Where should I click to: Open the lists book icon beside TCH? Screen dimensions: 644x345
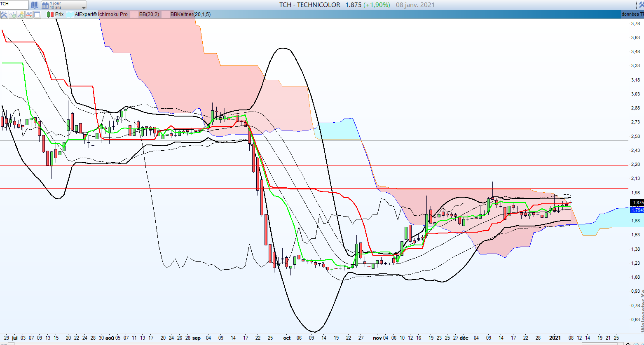(x=34, y=5)
